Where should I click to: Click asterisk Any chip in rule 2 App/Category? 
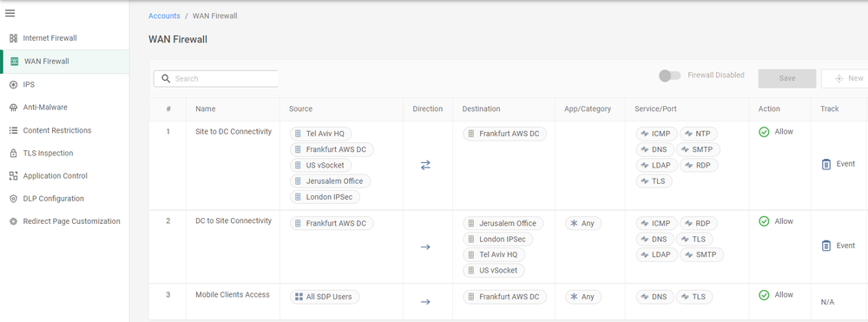(x=583, y=224)
